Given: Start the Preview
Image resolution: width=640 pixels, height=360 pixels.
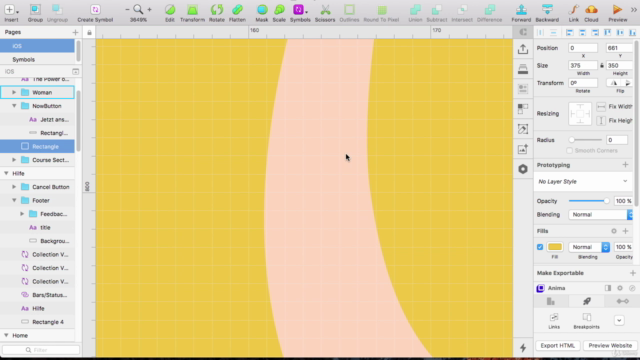Looking at the screenshot, I should tap(618, 13).
